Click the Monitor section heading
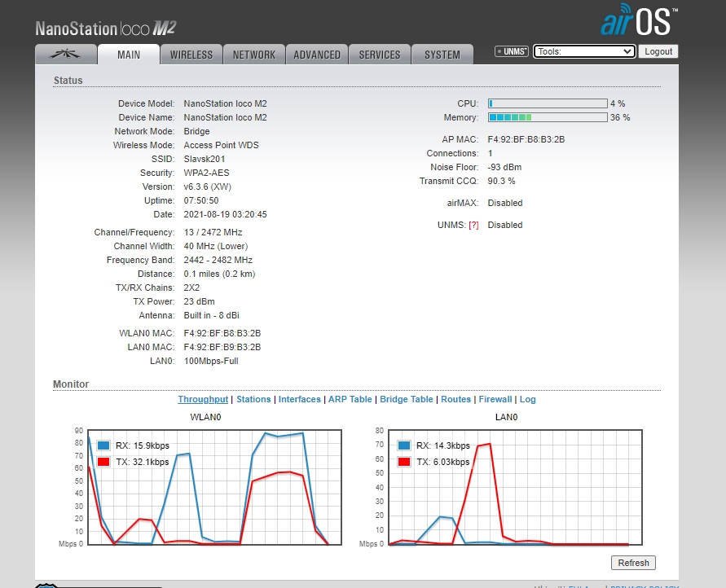 coord(71,384)
